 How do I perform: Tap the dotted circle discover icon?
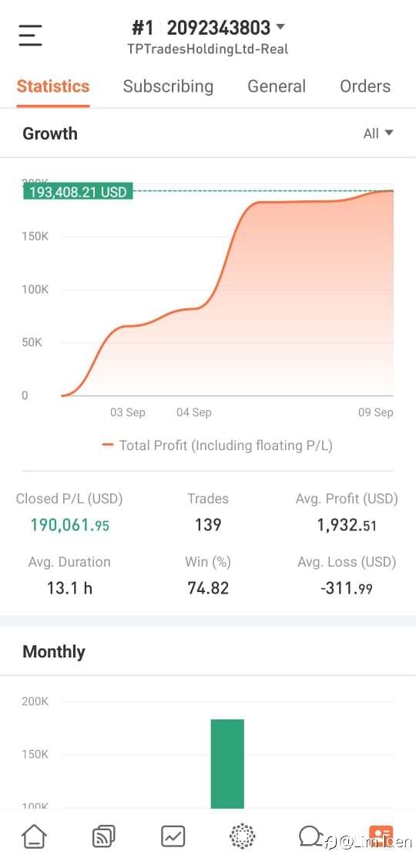[x=242, y=836]
